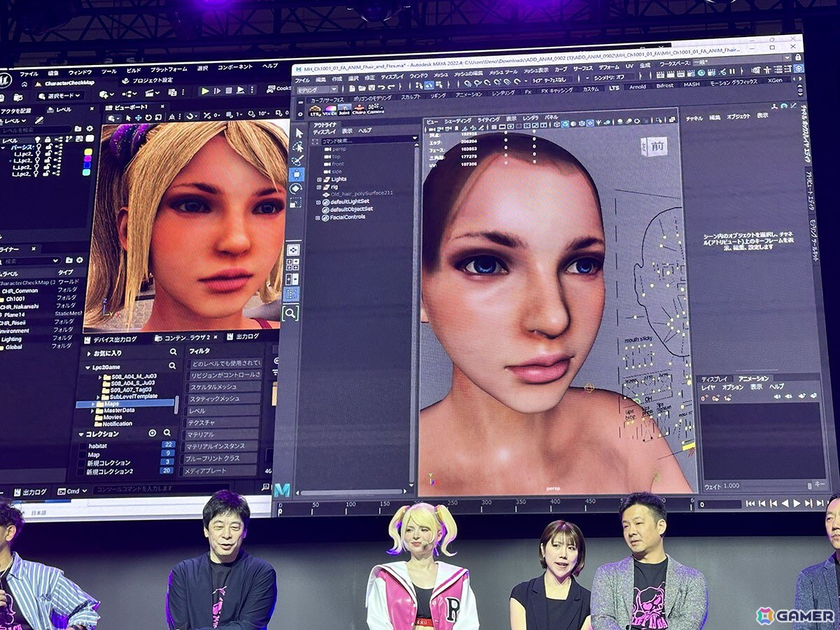Click the Camera shelf icon in Maya
The width and height of the screenshot is (840, 630).
375,108
